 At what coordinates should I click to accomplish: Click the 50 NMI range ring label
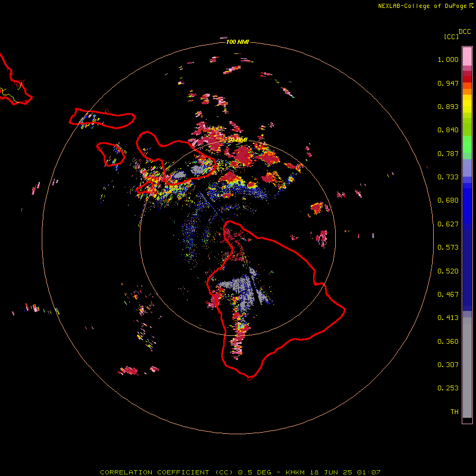[x=237, y=140]
